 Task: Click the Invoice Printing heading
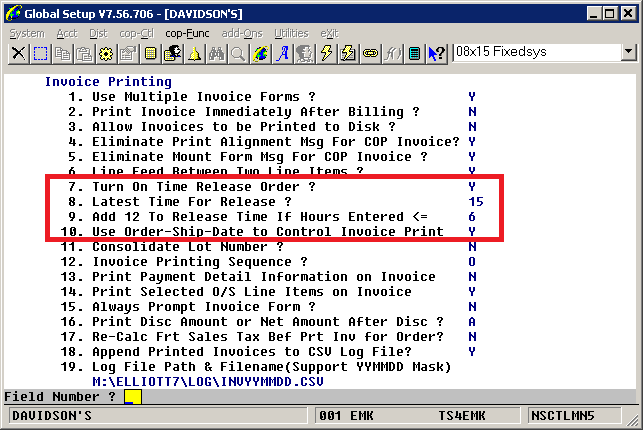(108, 82)
